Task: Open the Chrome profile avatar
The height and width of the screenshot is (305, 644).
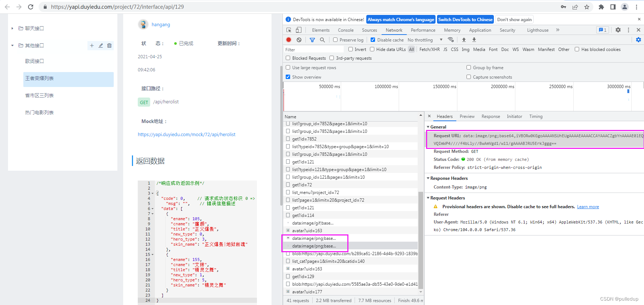Action: 625,7
